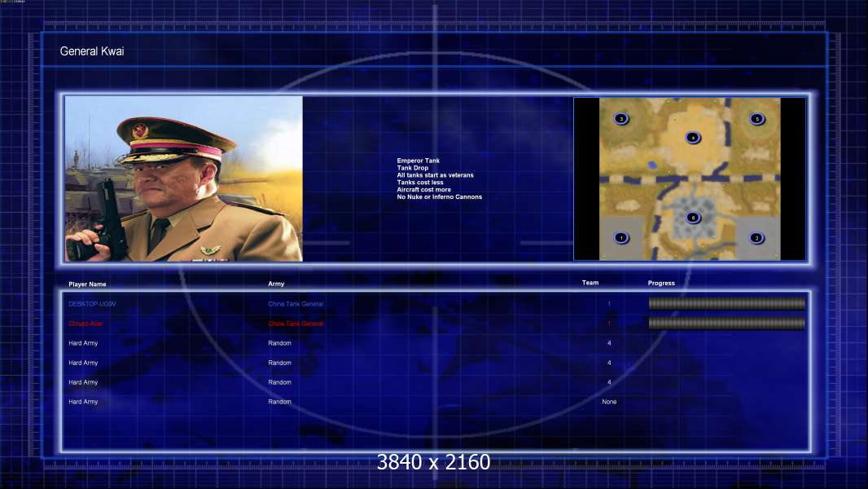The height and width of the screenshot is (489, 868).
Task: Click the 'Player Name' column header
Action: point(87,284)
